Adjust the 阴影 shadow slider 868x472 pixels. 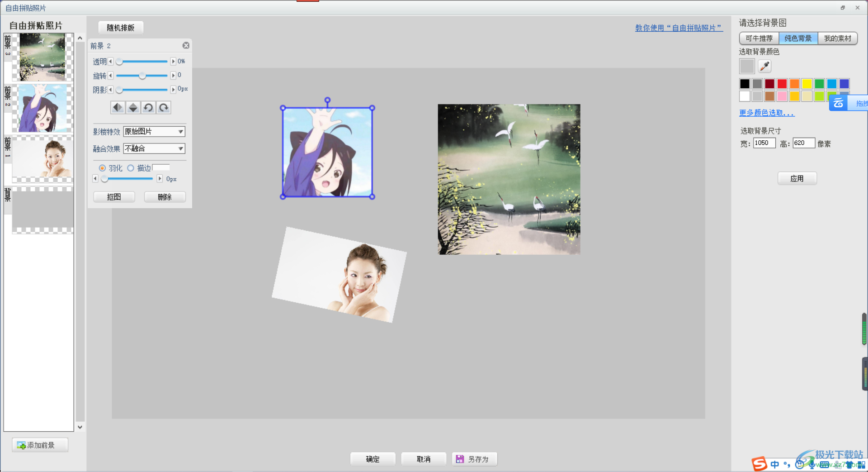[142, 90]
